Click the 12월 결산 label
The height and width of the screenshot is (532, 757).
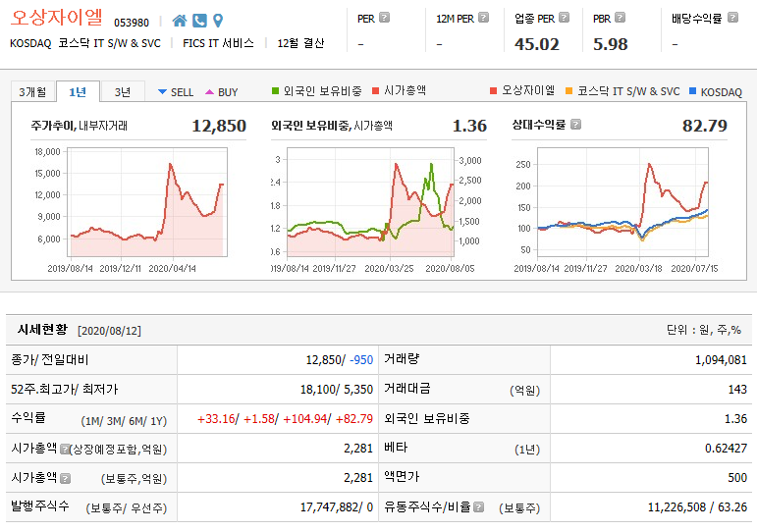(x=300, y=43)
